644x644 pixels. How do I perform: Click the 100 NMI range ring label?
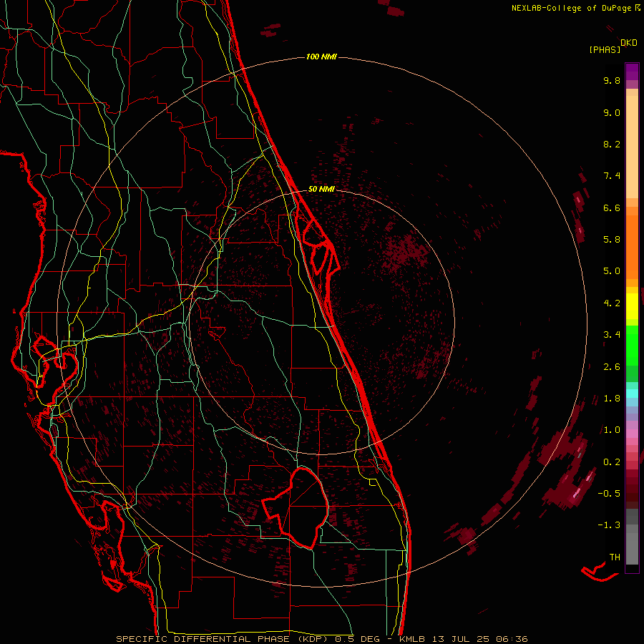click(321, 57)
